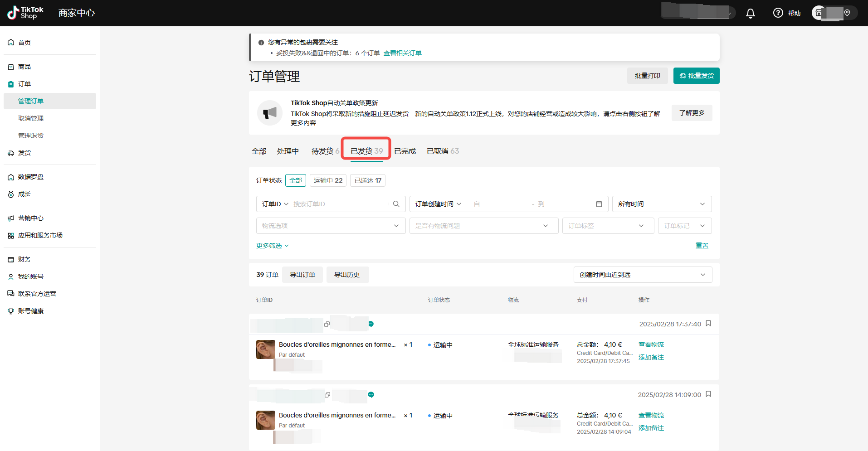Viewport: 868px width, 451px height.
Task: Click the 搜索订单ID input field
Action: (339, 204)
